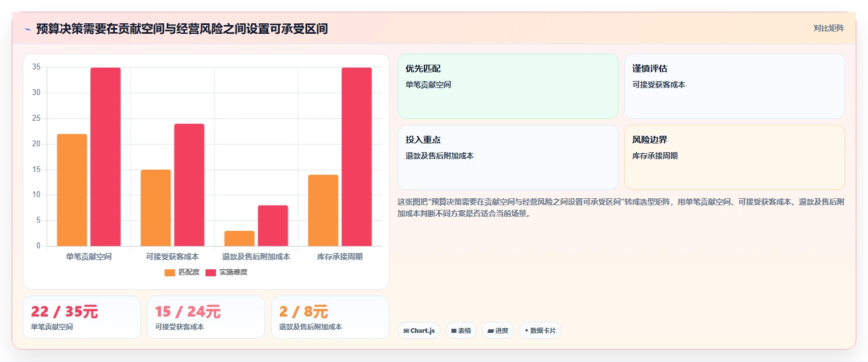This screenshot has height=362, width=868.
Task: Click the 进度 tag chip
Action: coord(498,331)
